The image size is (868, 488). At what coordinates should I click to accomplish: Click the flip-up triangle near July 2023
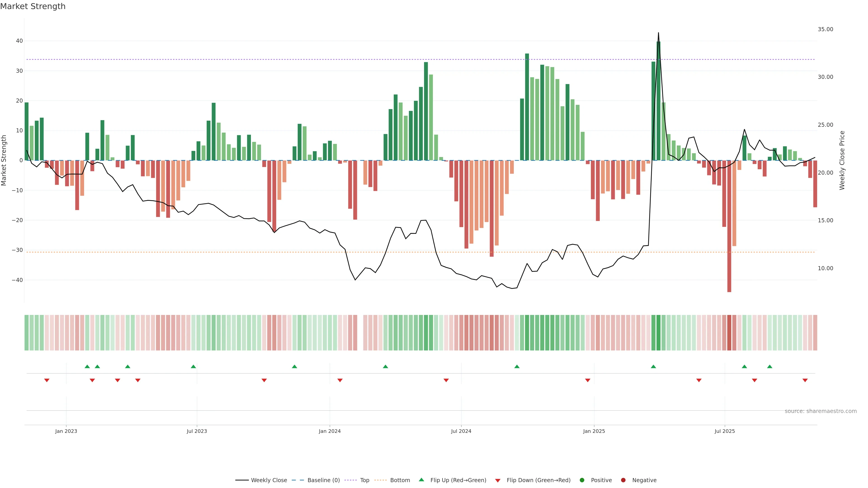pyautogui.click(x=193, y=366)
